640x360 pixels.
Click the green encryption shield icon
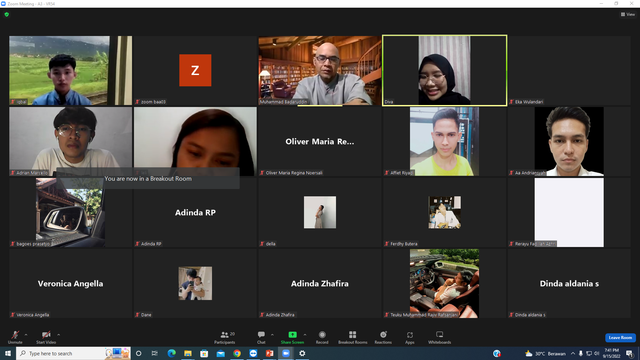click(x=7, y=14)
